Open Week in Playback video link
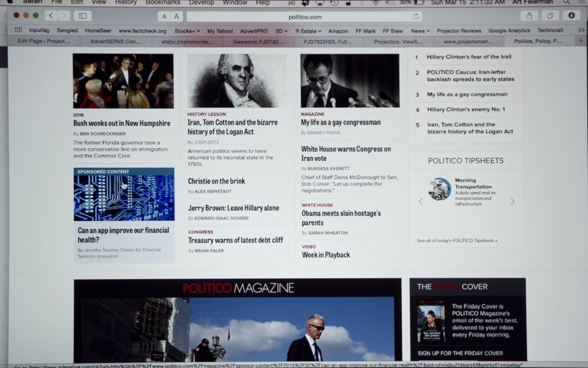 coord(326,255)
